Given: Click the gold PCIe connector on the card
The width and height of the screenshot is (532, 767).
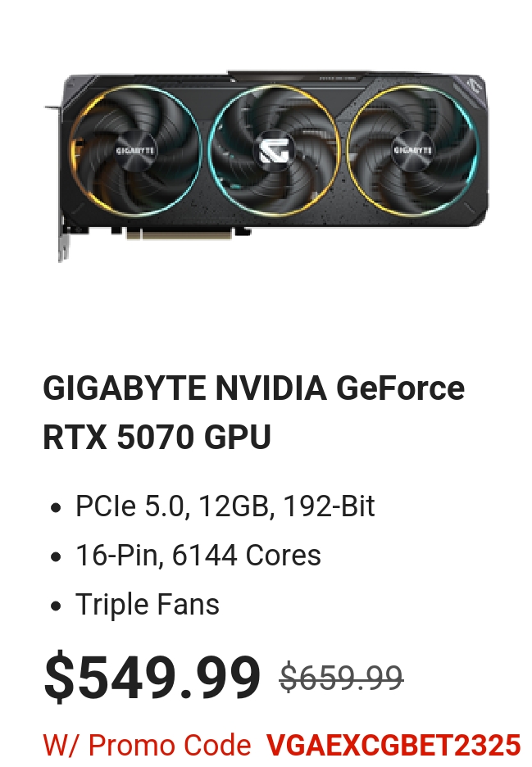Looking at the screenshot, I should [179, 235].
